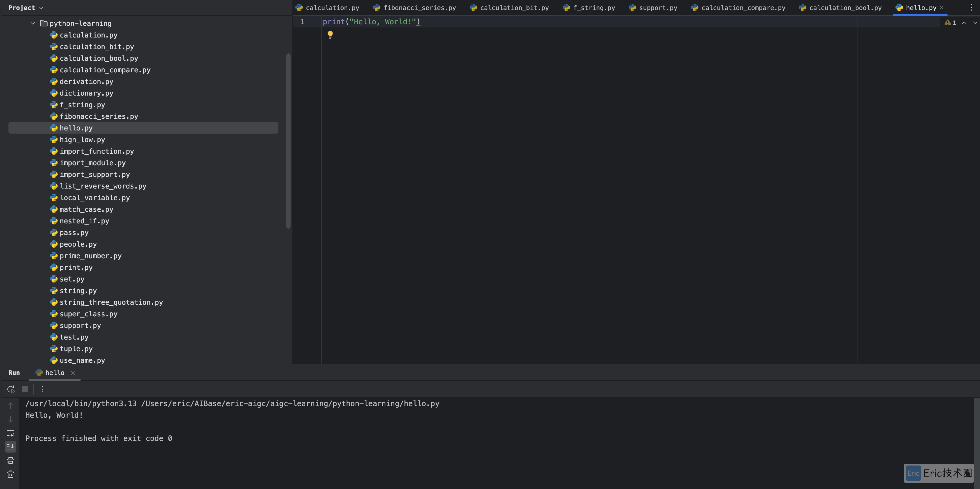
Task: Switch to the calculation_compare.py tab
Action: (738, 8)
